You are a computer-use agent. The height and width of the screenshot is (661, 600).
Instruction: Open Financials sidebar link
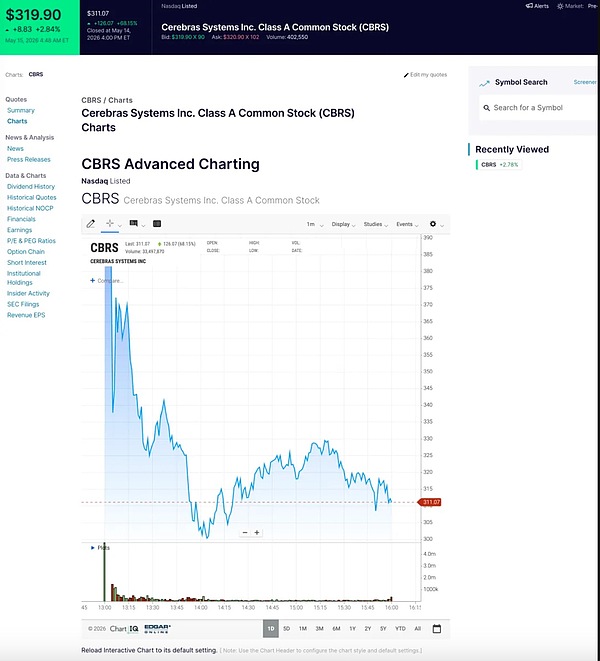[x=21, y=219]
